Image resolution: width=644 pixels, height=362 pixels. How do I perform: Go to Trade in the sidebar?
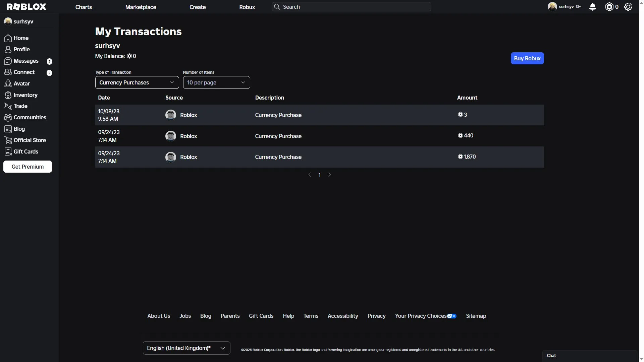click(x=20, y=106)
